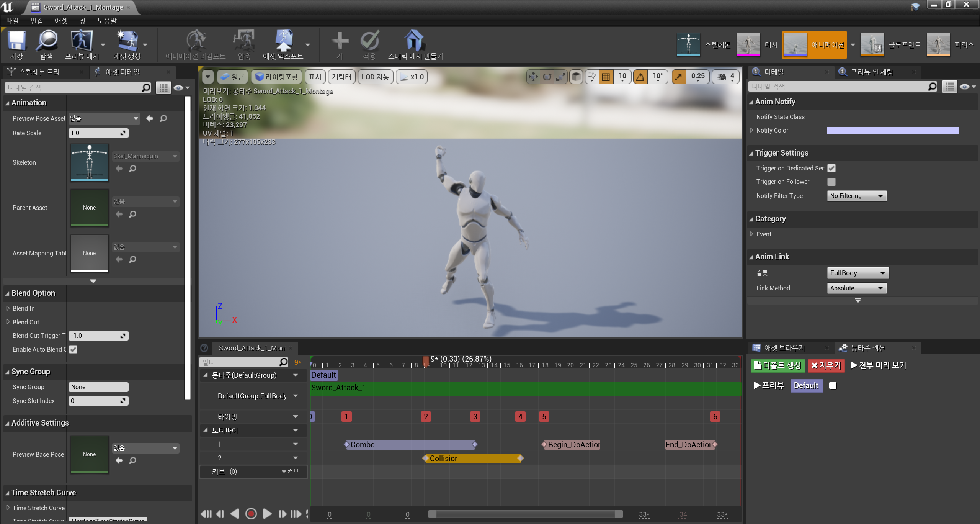Image resolution: width=980 pixels, height=524 pixels.
Task: Click the 디폴트 생성 (Create Default) button
Action: pyautogui.click(x=778, y=365)
